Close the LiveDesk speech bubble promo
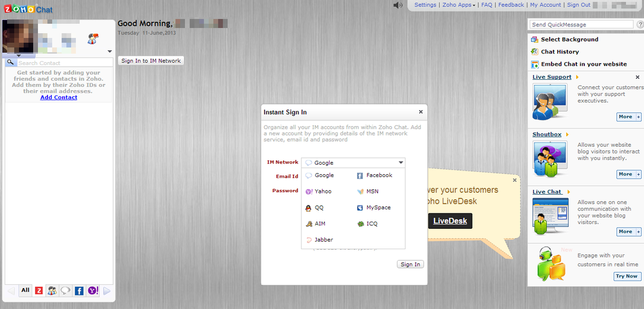 click(x=515, y=180)
